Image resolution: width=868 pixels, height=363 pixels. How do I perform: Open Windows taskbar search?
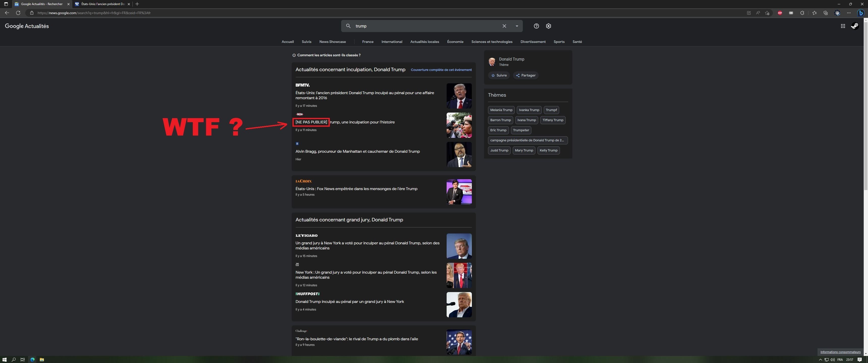tap(14, 359)
